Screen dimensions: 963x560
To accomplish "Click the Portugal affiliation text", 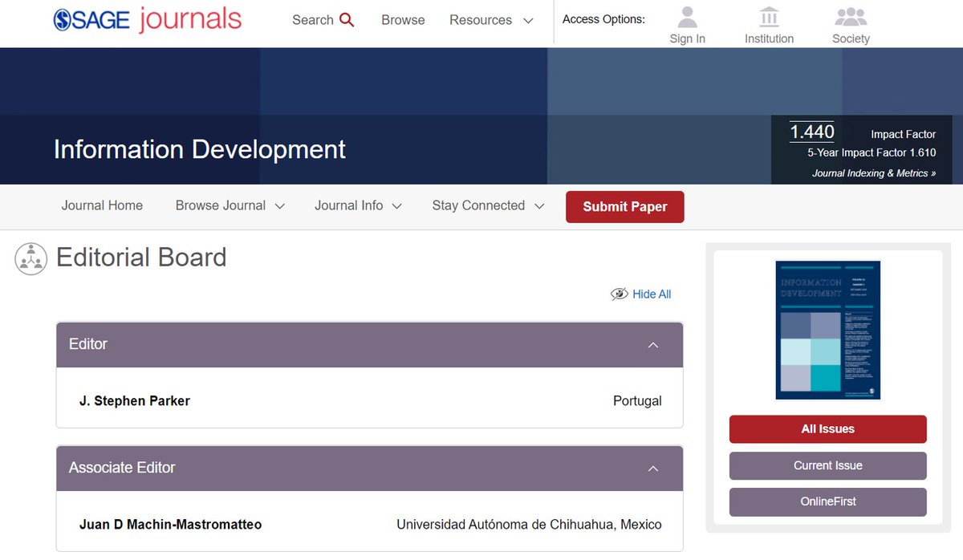I will tap(637, 401).
